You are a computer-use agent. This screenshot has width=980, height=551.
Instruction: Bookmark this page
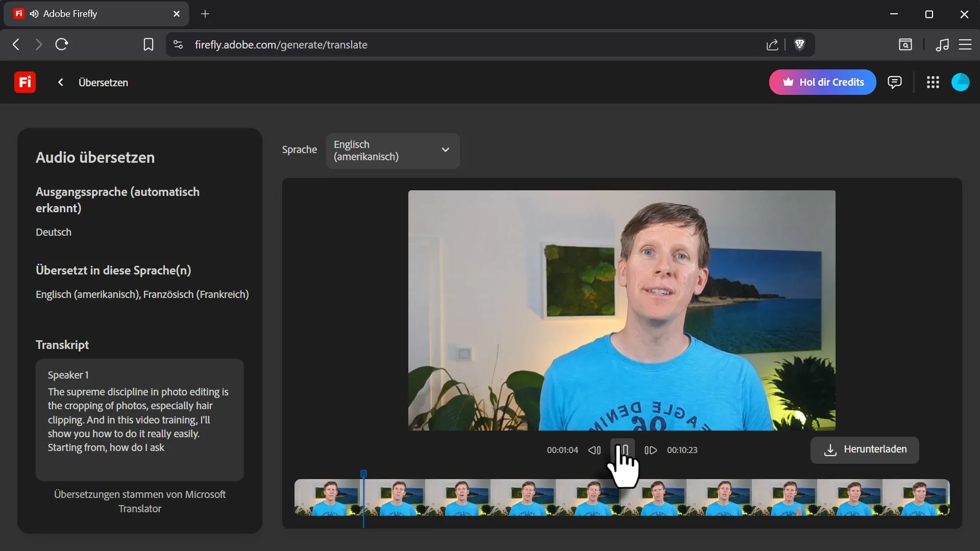[148, 45]
